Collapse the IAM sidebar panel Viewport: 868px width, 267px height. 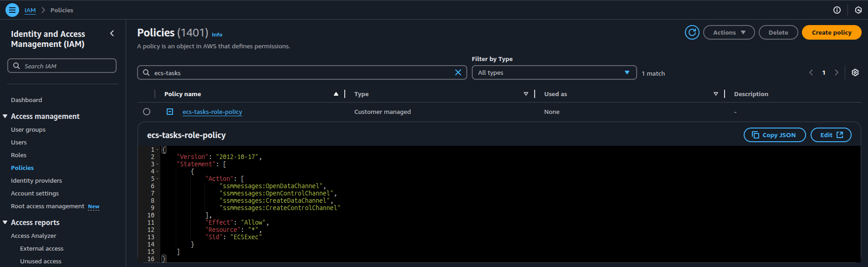[112, 33]
